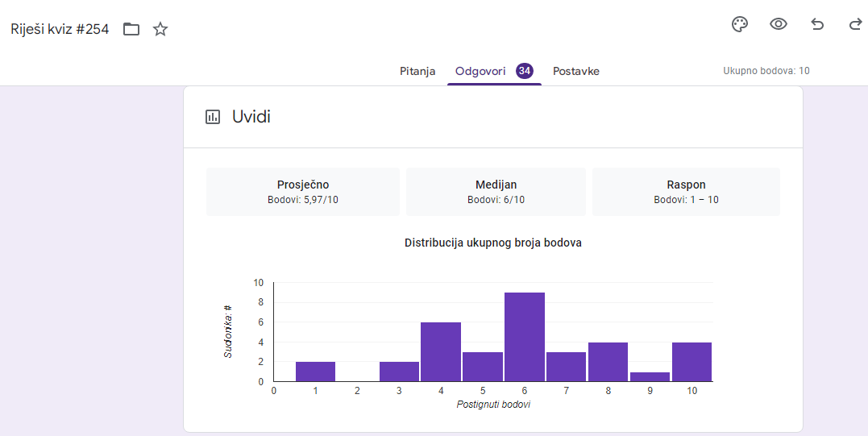
Task: Open the theme customization palette icon
Action: pyautogui.click(x=740, y=24)
